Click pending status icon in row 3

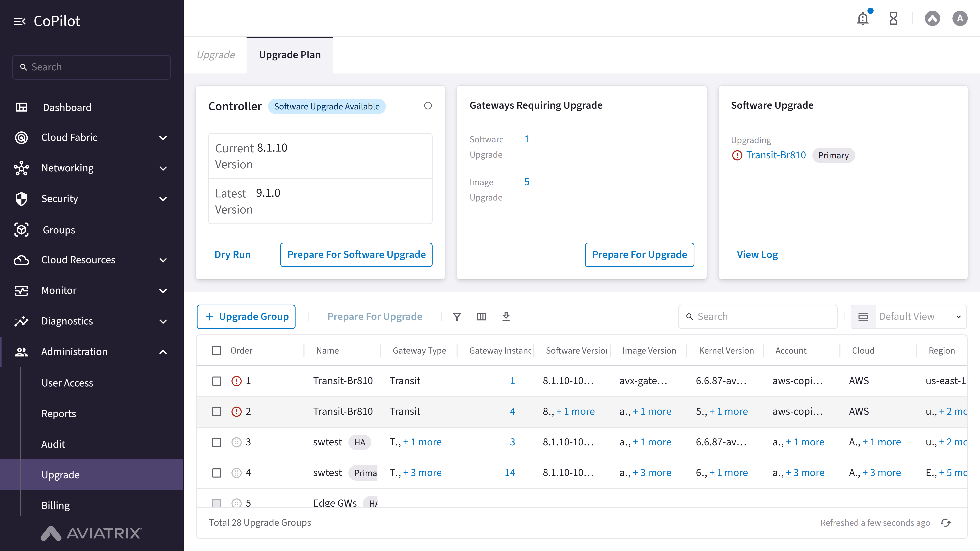click(236, 442)
